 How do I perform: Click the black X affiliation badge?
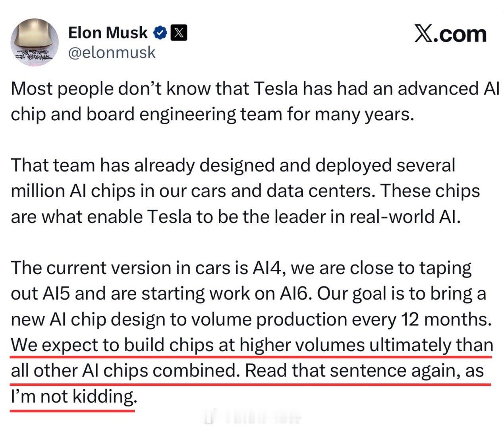point(179,33)
